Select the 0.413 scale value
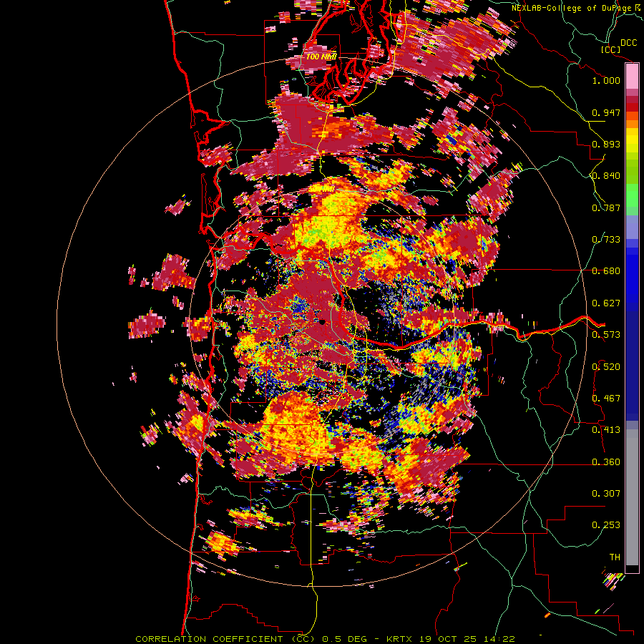644x644 pixels. pos(606,430)
